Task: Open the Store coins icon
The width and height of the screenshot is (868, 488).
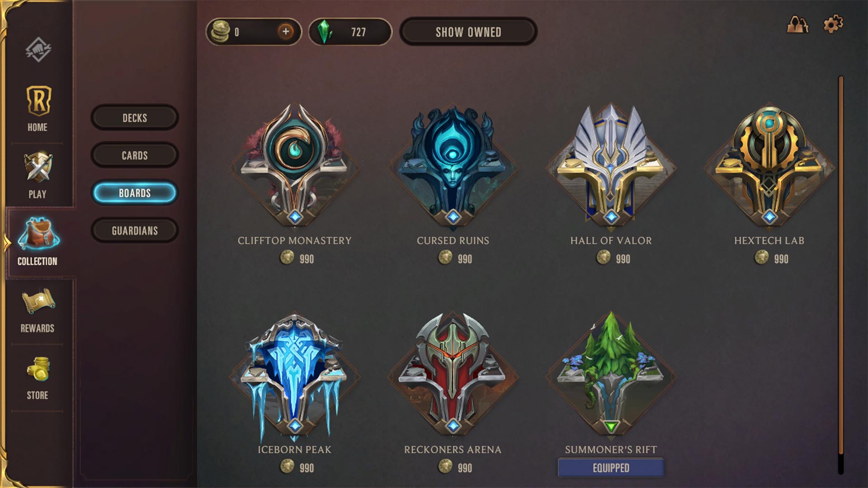Action: [38, 370]
